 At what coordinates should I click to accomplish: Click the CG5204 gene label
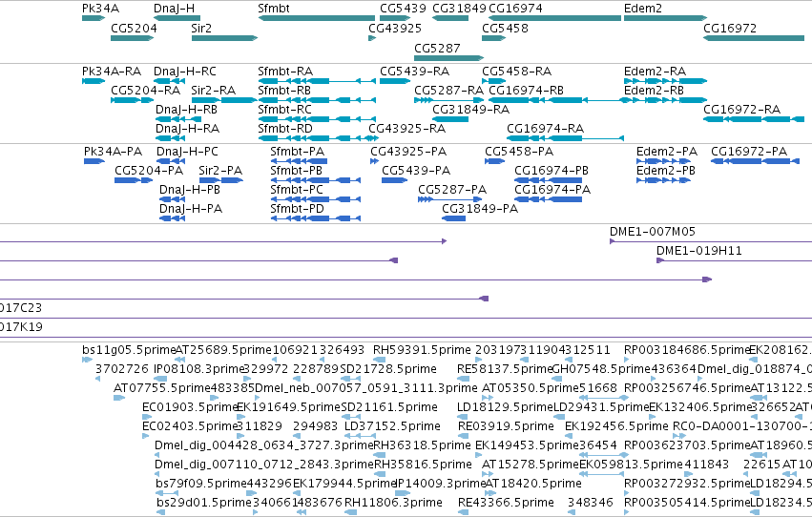(134, 28)
